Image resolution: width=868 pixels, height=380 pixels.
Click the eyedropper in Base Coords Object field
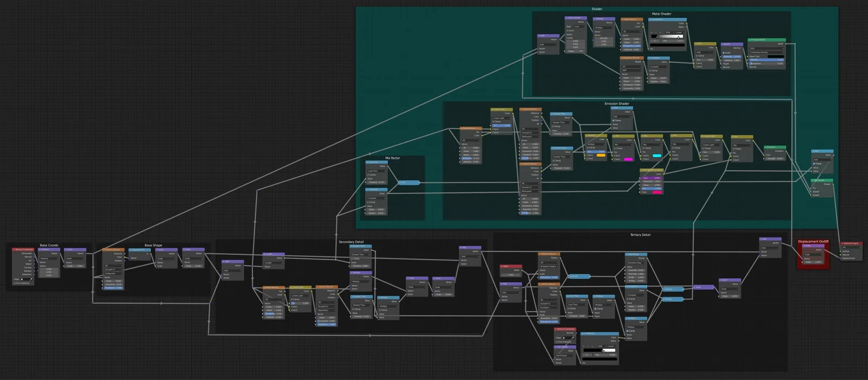click(x=31, y=279)
